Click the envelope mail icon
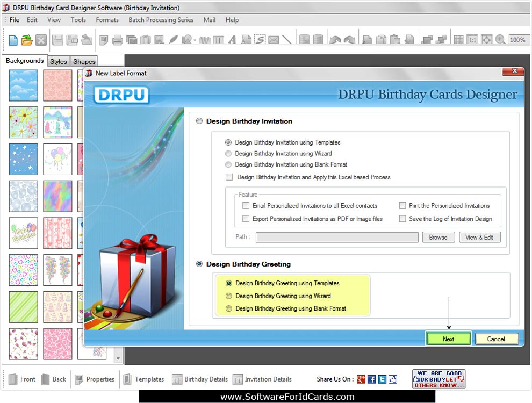 274,40
